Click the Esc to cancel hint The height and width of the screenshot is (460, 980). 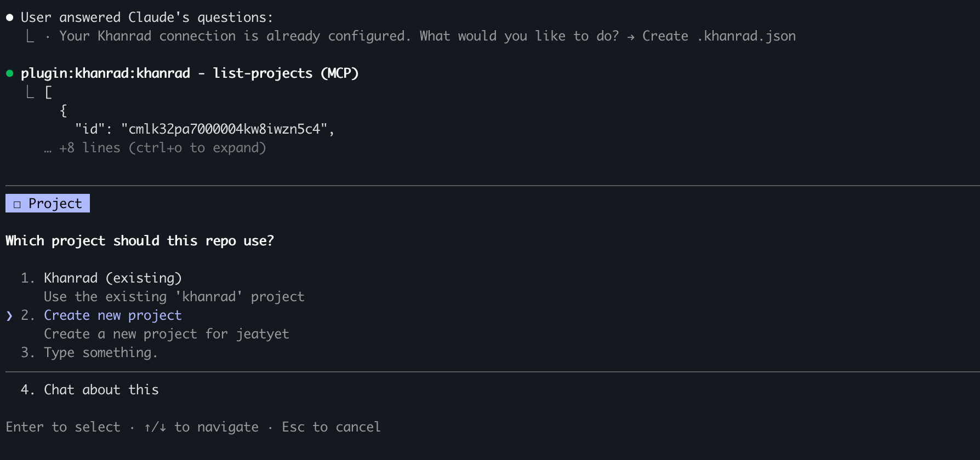pyautogui.click(x=331, y=427)
